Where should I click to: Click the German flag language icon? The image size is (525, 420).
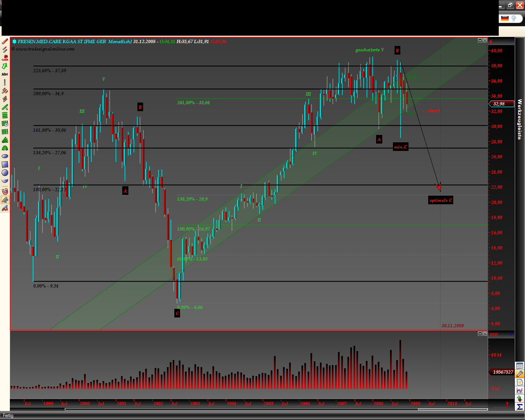pos(505,18)
